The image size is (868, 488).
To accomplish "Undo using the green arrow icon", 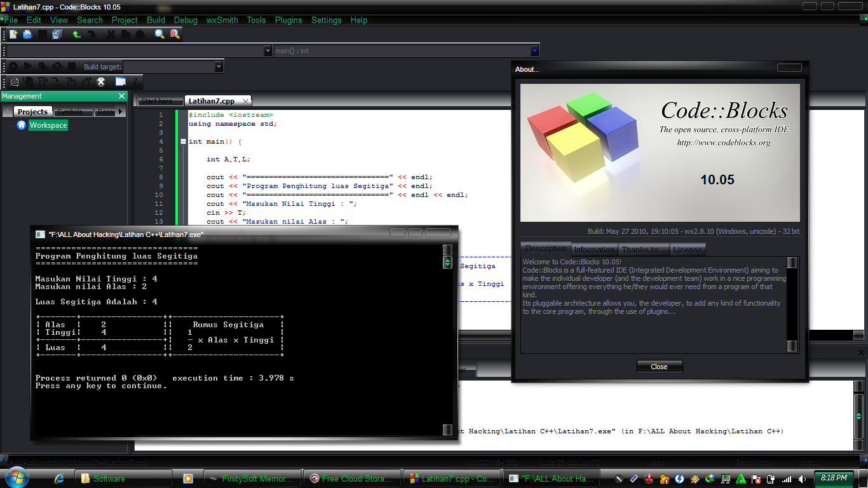I will [x=76, y=34].
